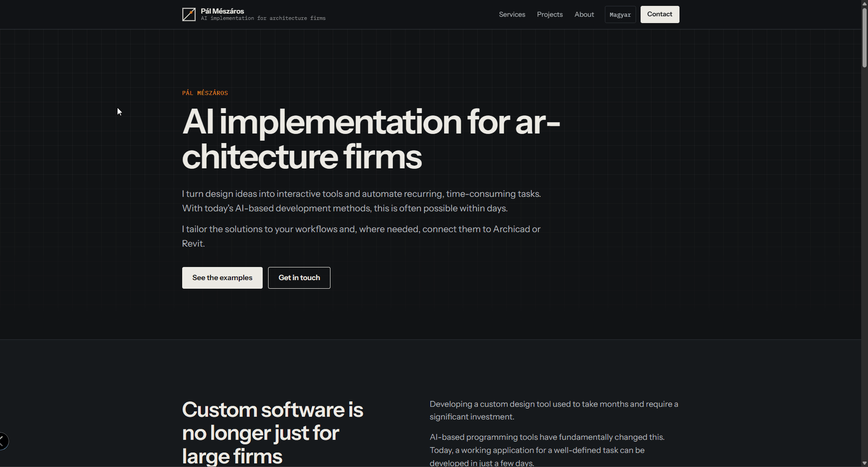Click the scrollbar up arrow
This screenshot has width=868, height=467.
[x=864, y=3]
